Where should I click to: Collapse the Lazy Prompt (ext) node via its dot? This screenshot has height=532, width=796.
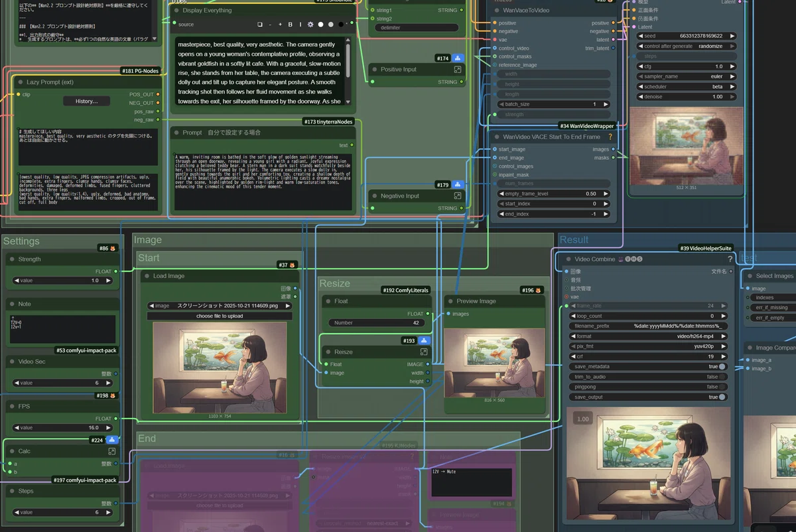click(x=21, y=82)
